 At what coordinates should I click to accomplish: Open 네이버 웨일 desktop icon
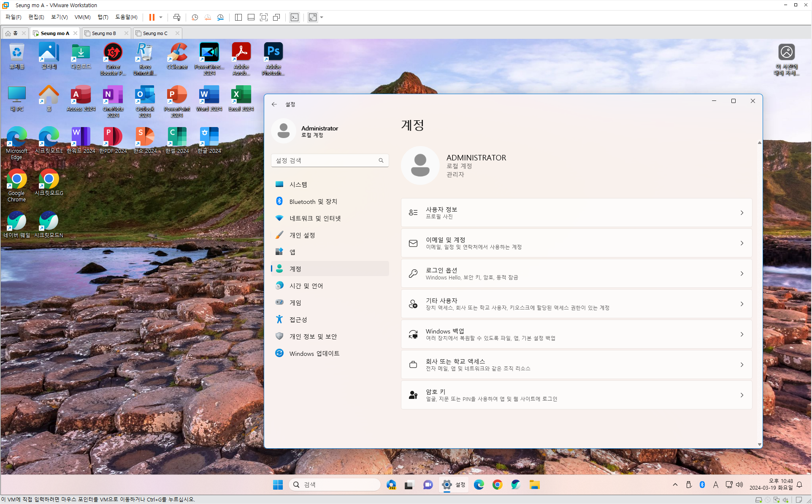tap(16, 225)
